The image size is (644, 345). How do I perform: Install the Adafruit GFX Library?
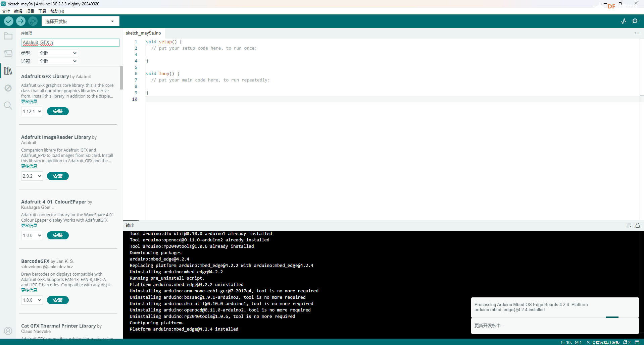58,111
